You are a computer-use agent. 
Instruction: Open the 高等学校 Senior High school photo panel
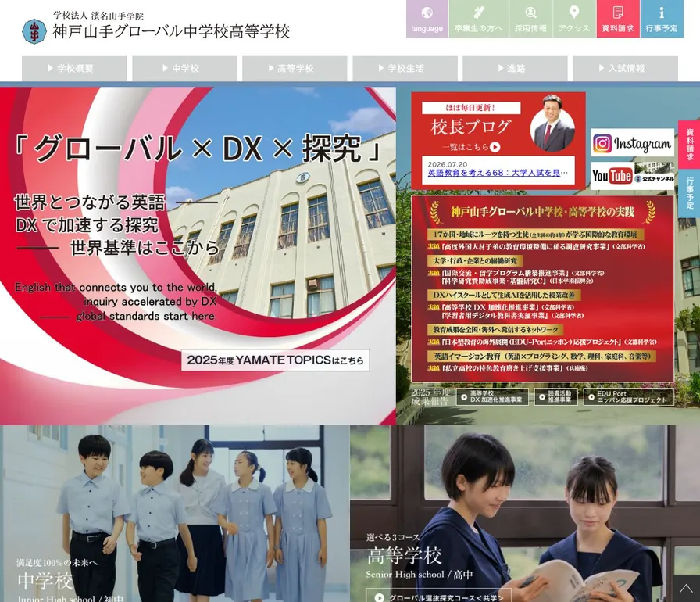pyautogui.click(x=525, y=514)
